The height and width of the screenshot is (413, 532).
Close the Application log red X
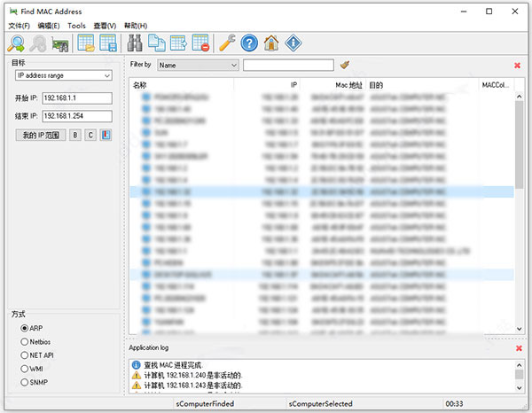click(519, 348)
